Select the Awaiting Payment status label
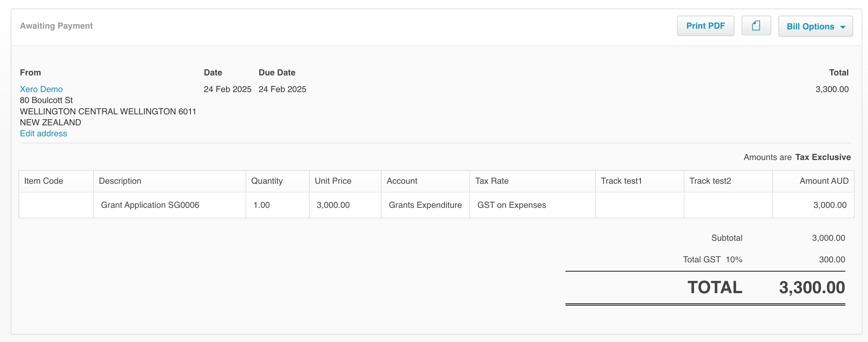Viewport: 868px width, 342px height. 56,26
